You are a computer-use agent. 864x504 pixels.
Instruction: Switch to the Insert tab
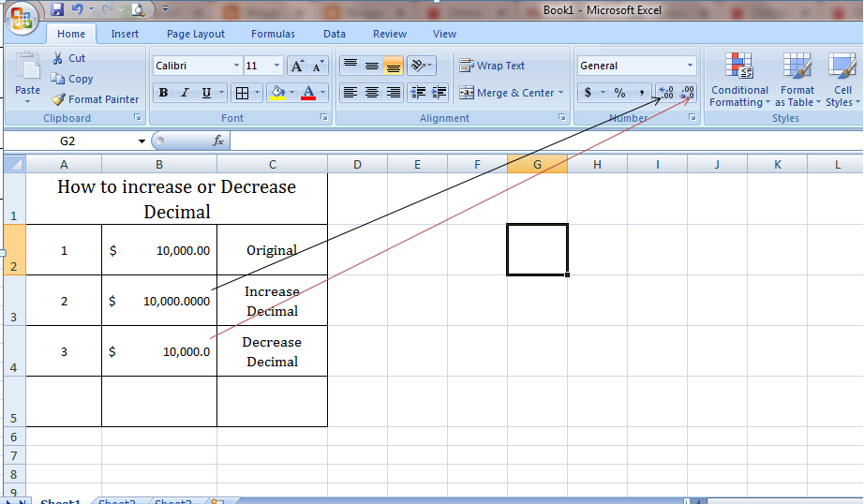pos(125,34)
